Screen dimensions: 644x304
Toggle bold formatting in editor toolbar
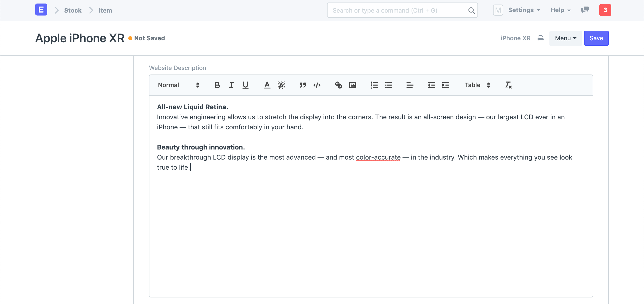click(217, 85)
